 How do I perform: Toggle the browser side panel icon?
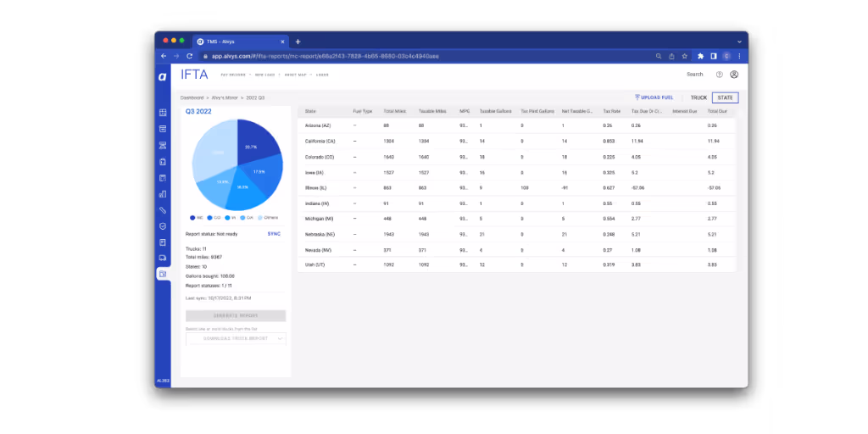point(714,56)
